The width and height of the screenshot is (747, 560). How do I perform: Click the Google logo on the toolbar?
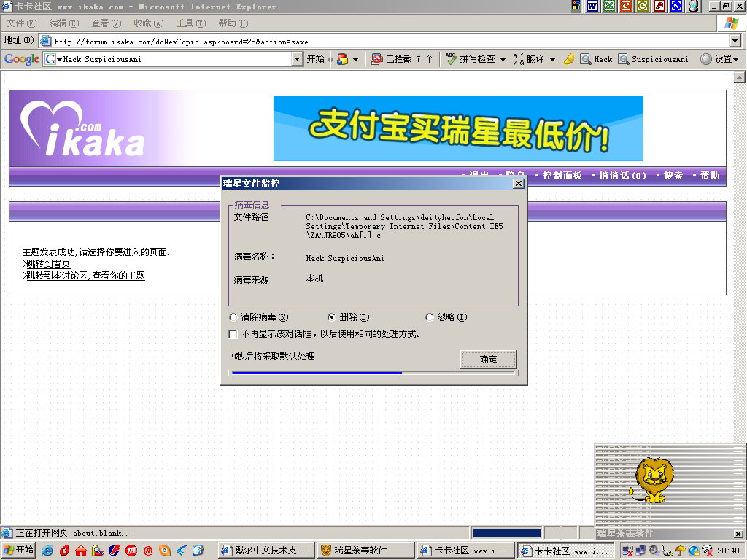(21, 59)
